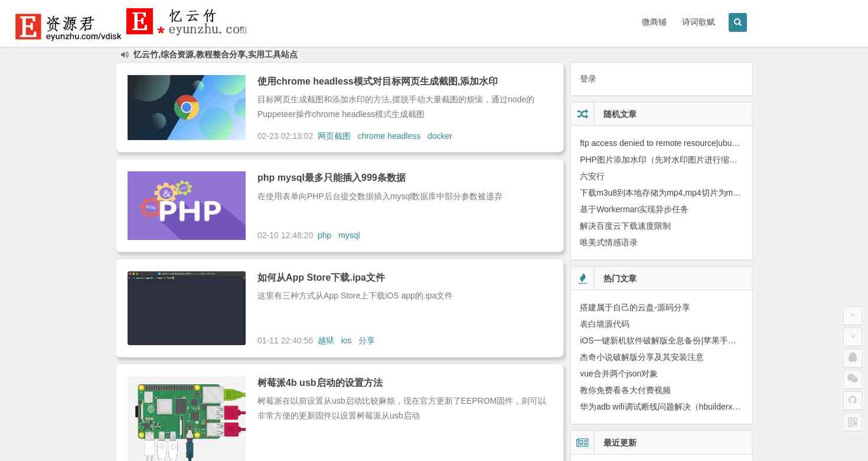Select the 网页截图 tag
868x461 pixels.
[x=334, y=136]
